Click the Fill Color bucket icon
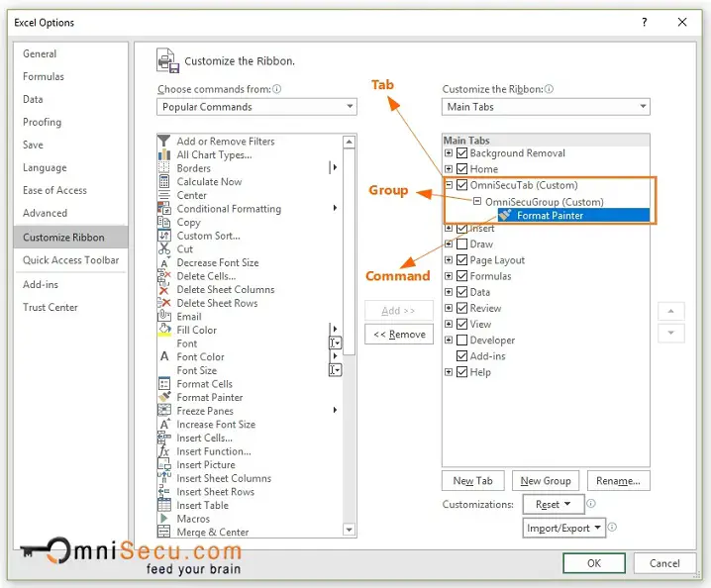Screen dimensions: 711x588 pyautogui.click(x=163, y=330)
